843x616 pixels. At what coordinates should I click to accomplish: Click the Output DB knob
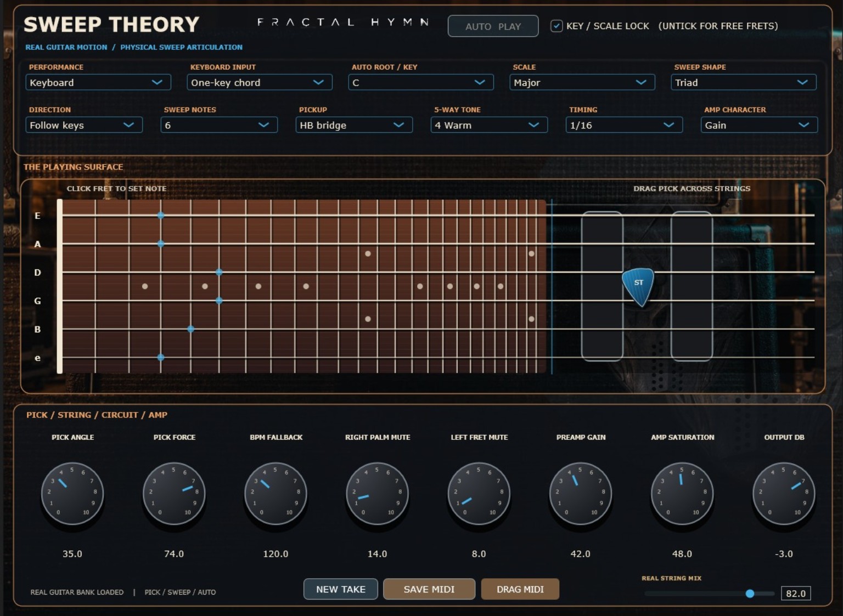tap(784, 493)
